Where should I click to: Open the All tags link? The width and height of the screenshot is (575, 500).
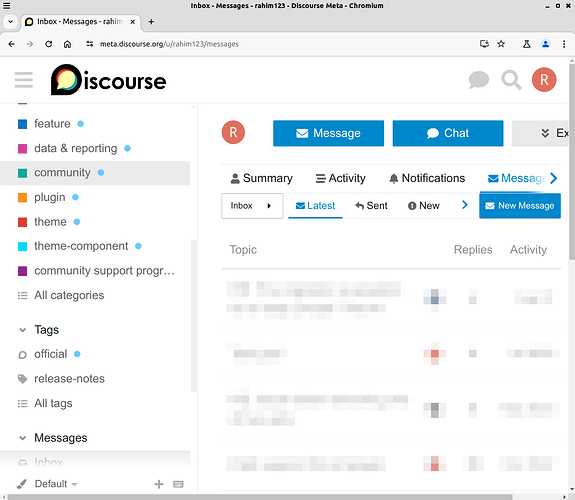click(95, 404)
